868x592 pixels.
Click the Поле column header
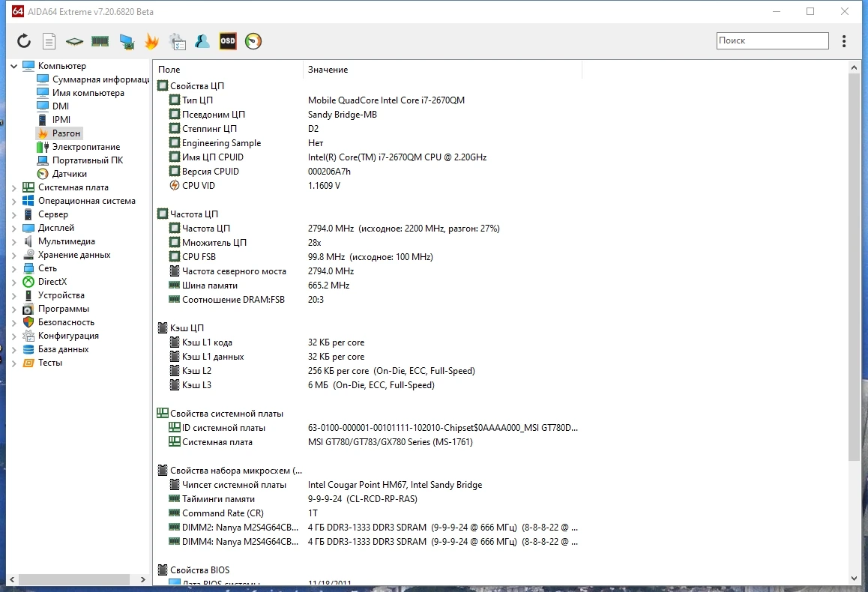[228, 70]
